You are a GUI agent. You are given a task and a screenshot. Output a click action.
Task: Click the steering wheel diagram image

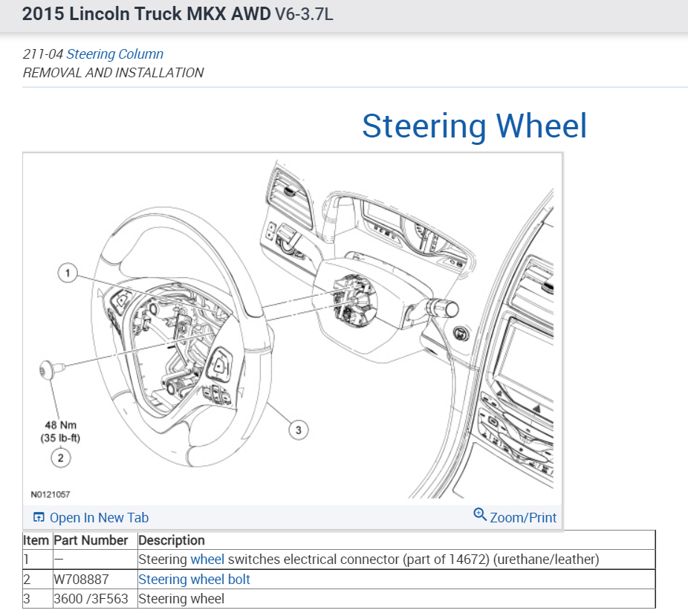coord(292,329)
